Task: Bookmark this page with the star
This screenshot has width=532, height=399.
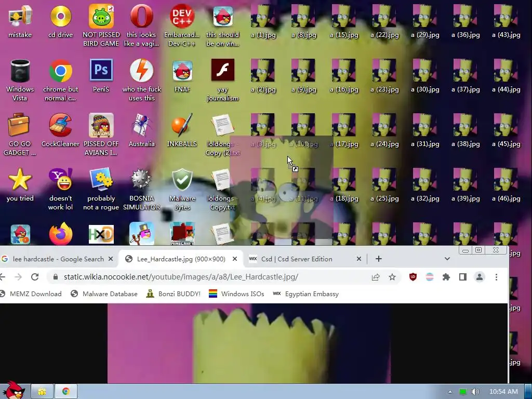Action: [392, 277]
